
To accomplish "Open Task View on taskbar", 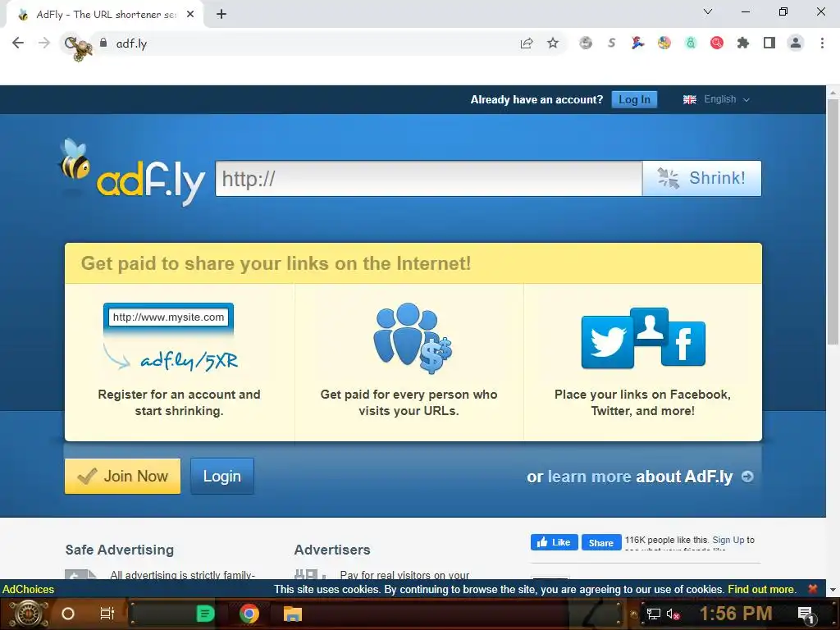I will pos(107,614).
